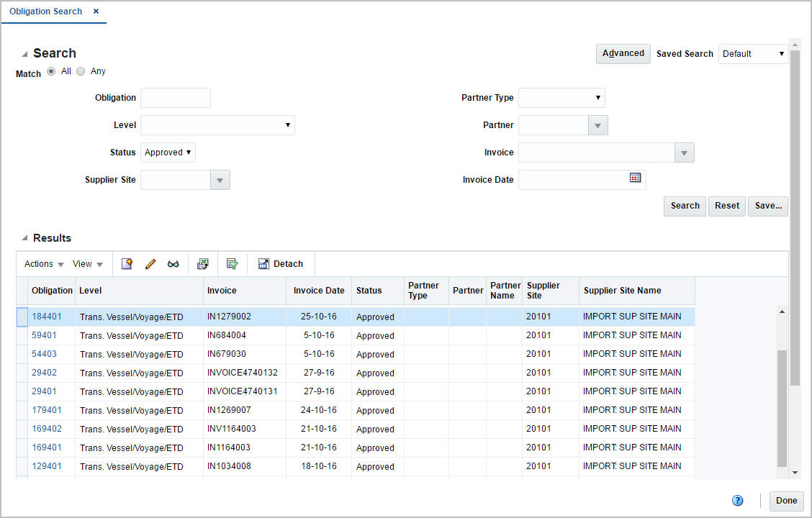This screenshot has height=518, width=812.
Task: Open the Supplier Site lookup arrow
Action: [x=220, y=179]
